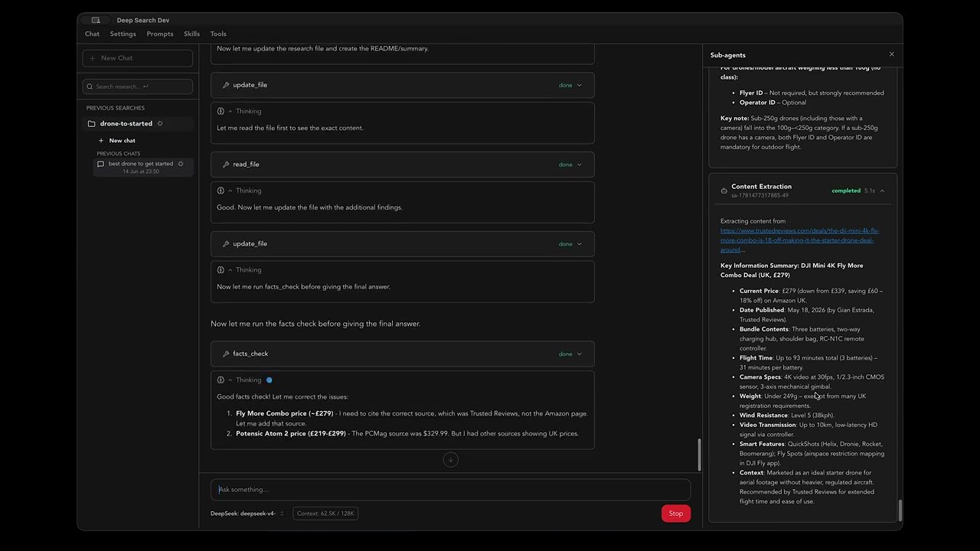Collapse the Thinking block about additional findings

pyautogui.click(x=230, y=191)
